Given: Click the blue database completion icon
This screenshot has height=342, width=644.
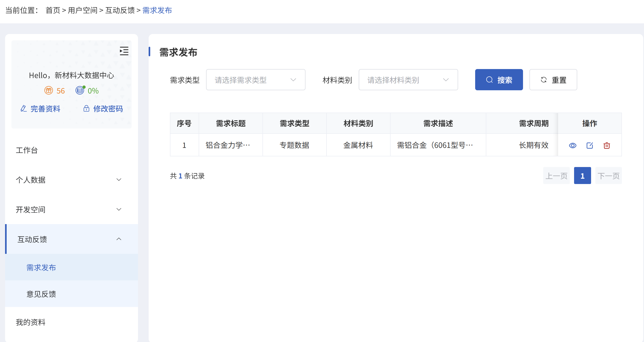Looking at the screenshot, I should point(80,91).
